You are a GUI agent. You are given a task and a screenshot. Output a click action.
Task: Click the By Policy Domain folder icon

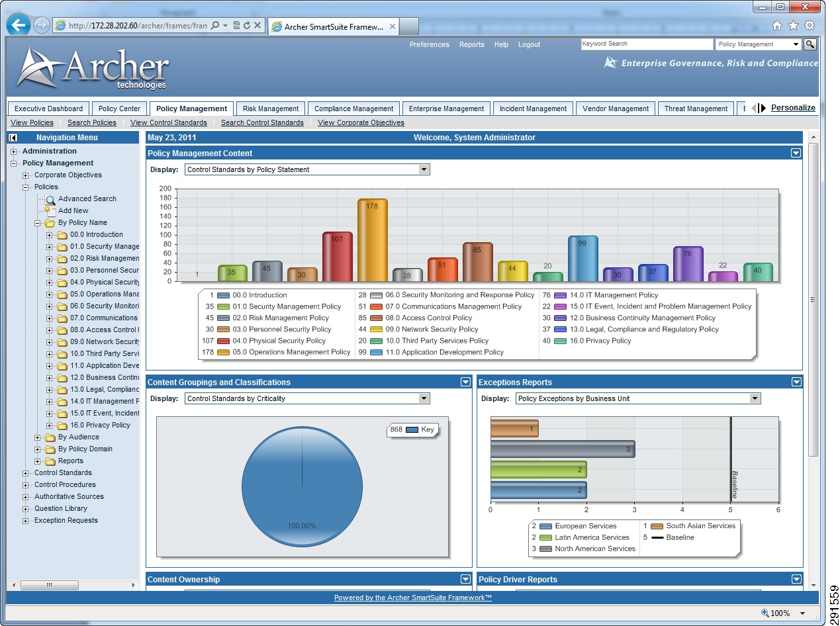(x=50, y=449)
